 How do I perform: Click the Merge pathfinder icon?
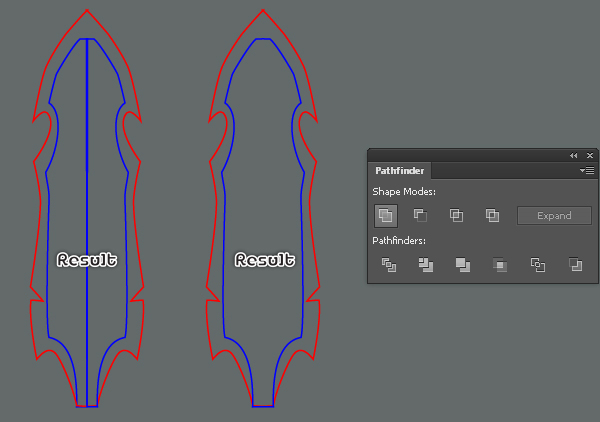click(x=463, y=265)
